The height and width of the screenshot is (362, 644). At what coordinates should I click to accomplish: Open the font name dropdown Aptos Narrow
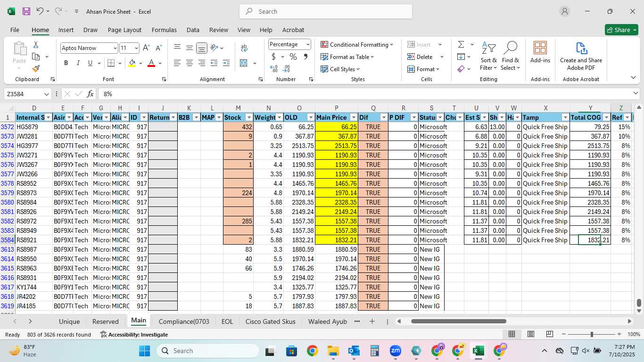tap(115, 48)
